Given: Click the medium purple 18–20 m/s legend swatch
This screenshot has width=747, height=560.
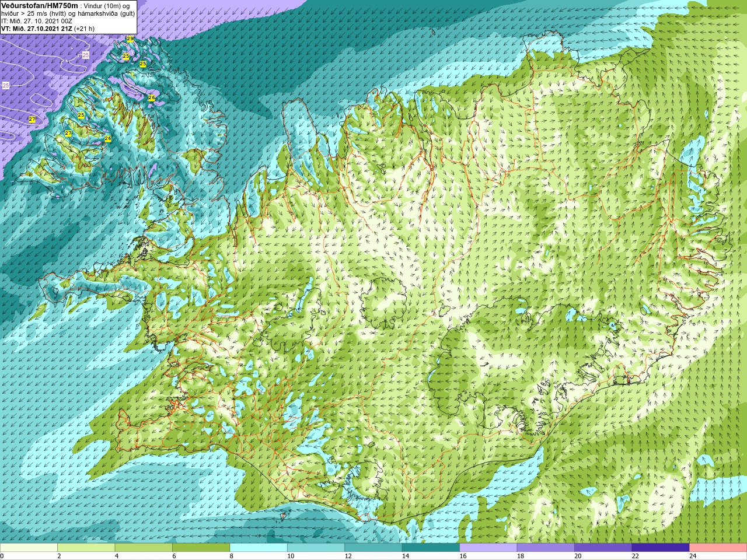Looking at the screenshot, I should [546, 548].
